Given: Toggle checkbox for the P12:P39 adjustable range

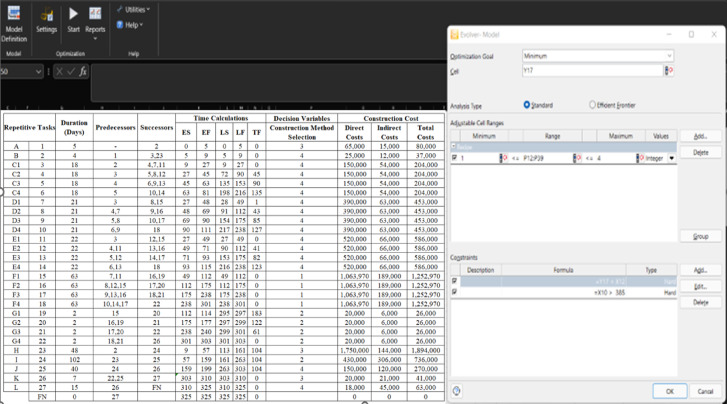Looking at the screenshot, I should point(454,158).
